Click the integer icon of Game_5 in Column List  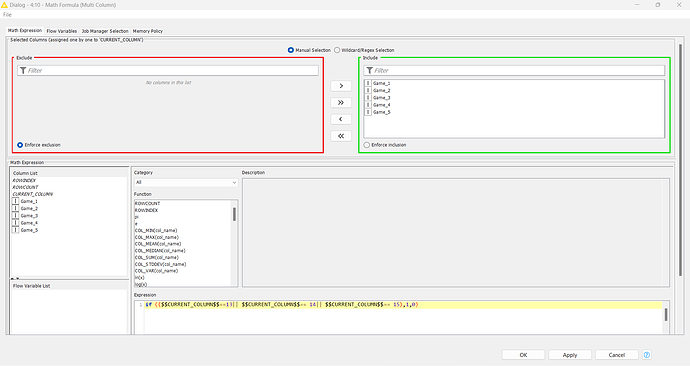(15, 230)
